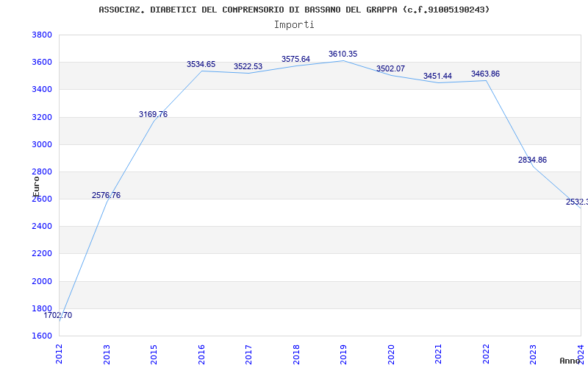Click the 2019 x-axis year label
Viewport: 588px width, 368px height.
pos(343,354)
